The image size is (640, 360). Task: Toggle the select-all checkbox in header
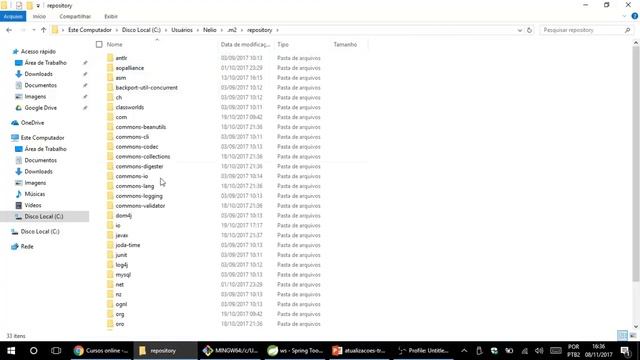click(x=99, y=44)
